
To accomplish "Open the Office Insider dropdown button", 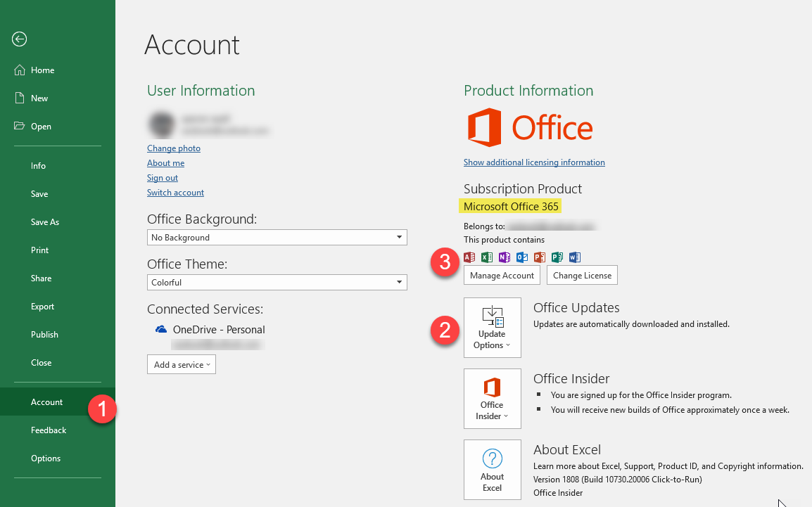I will [493, 398].
